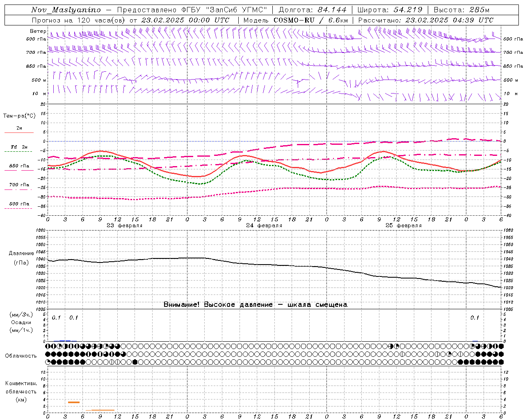Click the '(км)' unit under convective cloud label
The width and height of the screenshot is (525, 420).
point(21,399)
